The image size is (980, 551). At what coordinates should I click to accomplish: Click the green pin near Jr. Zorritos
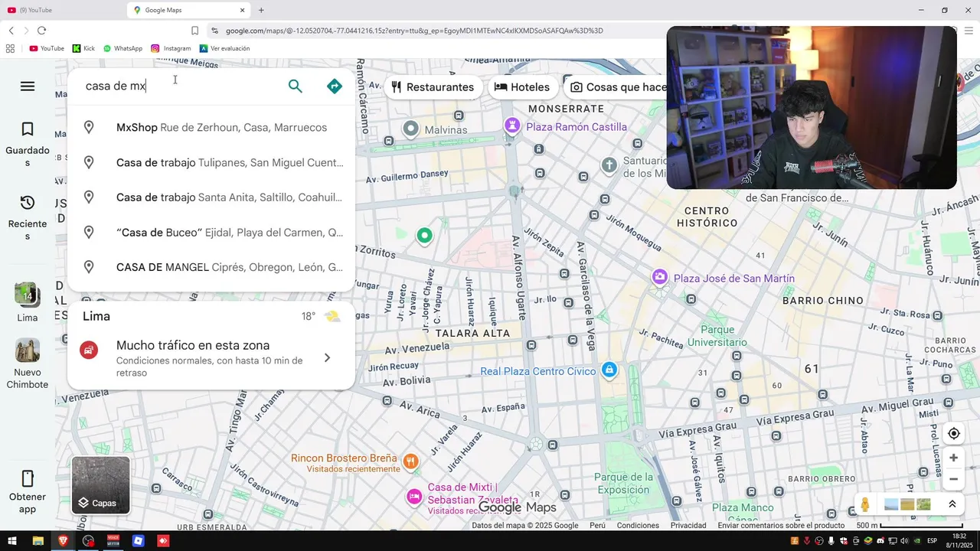click(x=424, y=236)
